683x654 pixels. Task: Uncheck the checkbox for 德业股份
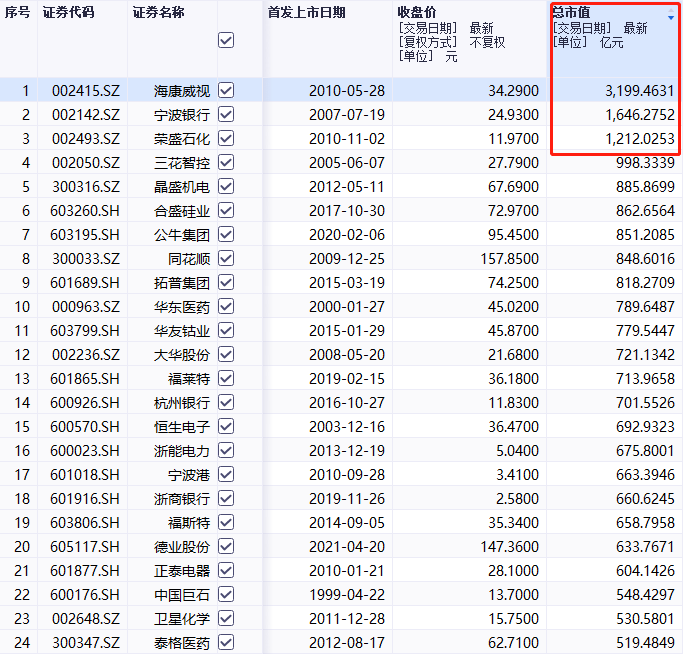pos(226,546)
